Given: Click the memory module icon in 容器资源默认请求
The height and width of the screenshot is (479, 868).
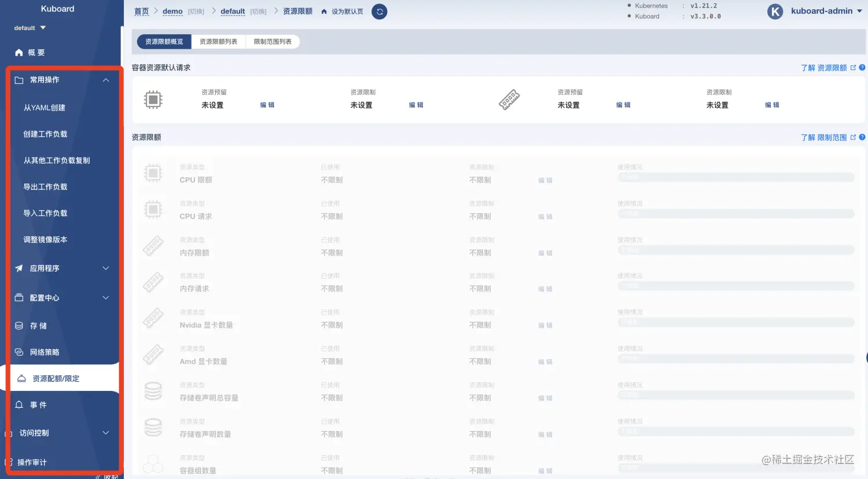Looking at the screenshot, I should pyautogui.click(x=509, y=100).
